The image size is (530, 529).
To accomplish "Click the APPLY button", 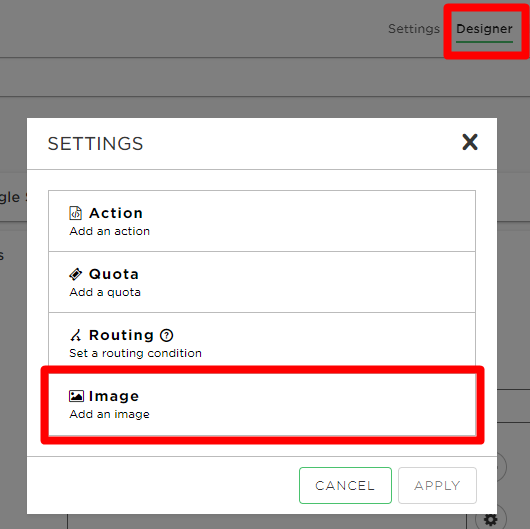I will click(x=437, y=485).
